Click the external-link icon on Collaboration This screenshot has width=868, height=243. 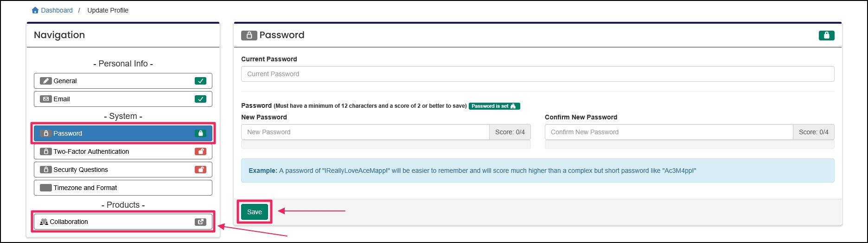pos(200,222)
